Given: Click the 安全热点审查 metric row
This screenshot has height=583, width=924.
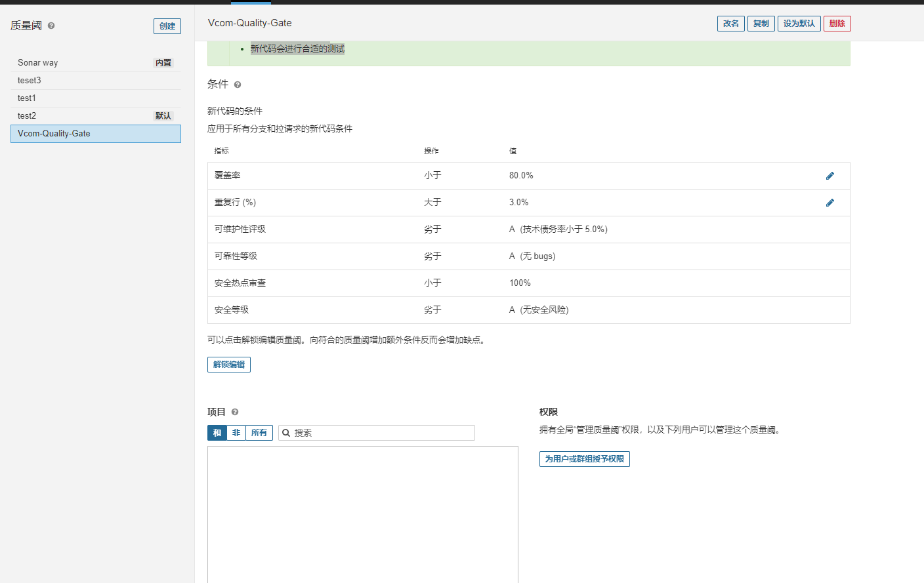Looking at the screenshot, I should point(529,283).
